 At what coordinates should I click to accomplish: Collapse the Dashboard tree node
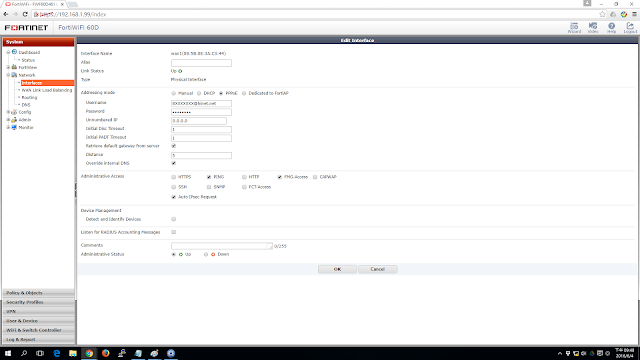coord(8,52)
